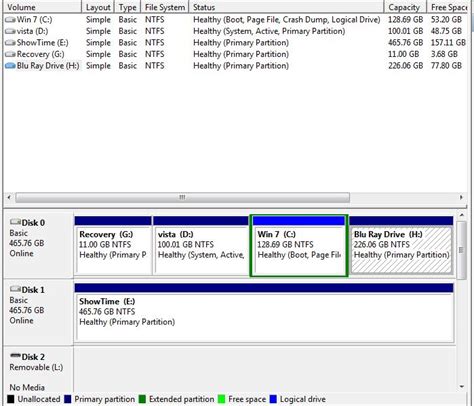Sort by the Status column header
The image size is (474, 406).
(x=287, y=7)
